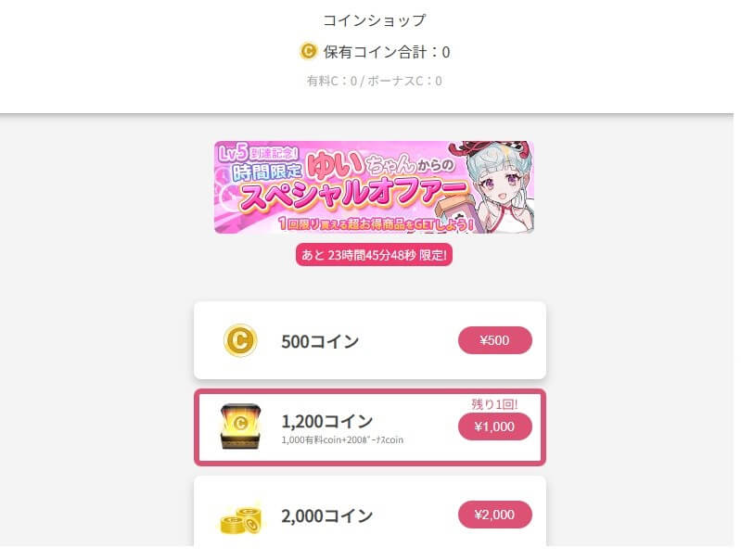
Task: Click the single gold coin icon for 500コイン
Action: [239, 340]
